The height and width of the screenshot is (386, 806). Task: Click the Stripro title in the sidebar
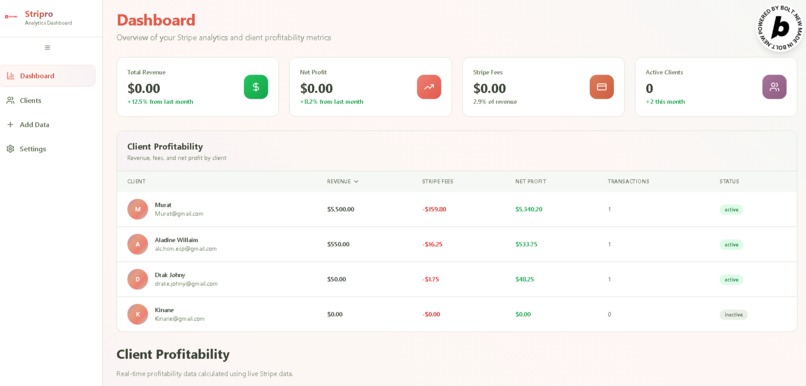39,14
